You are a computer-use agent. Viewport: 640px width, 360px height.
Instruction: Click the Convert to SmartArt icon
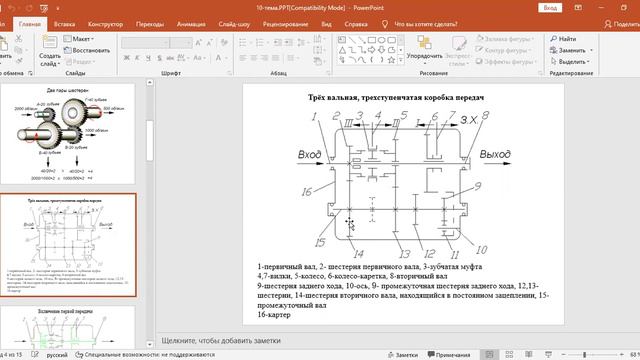tap(319, 62)
